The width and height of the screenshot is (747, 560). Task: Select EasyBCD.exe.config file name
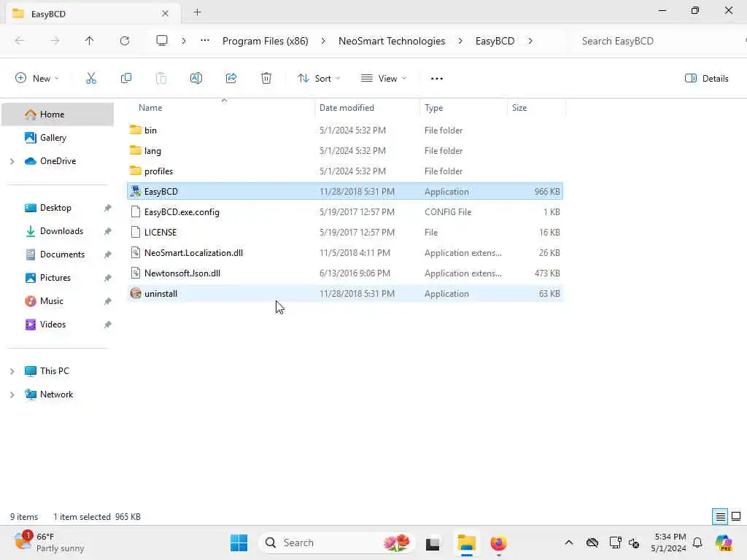click(x=182, y=212)
